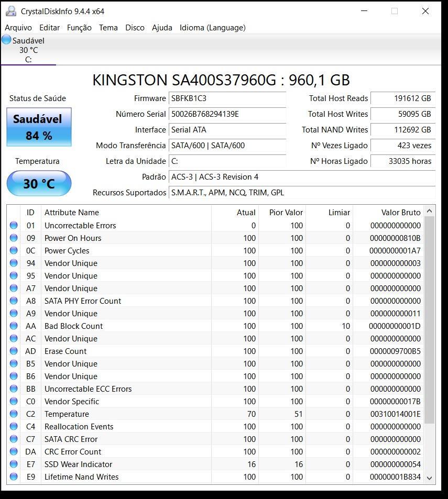
Task: Open the Disco menu
Action: coord(135,28)
